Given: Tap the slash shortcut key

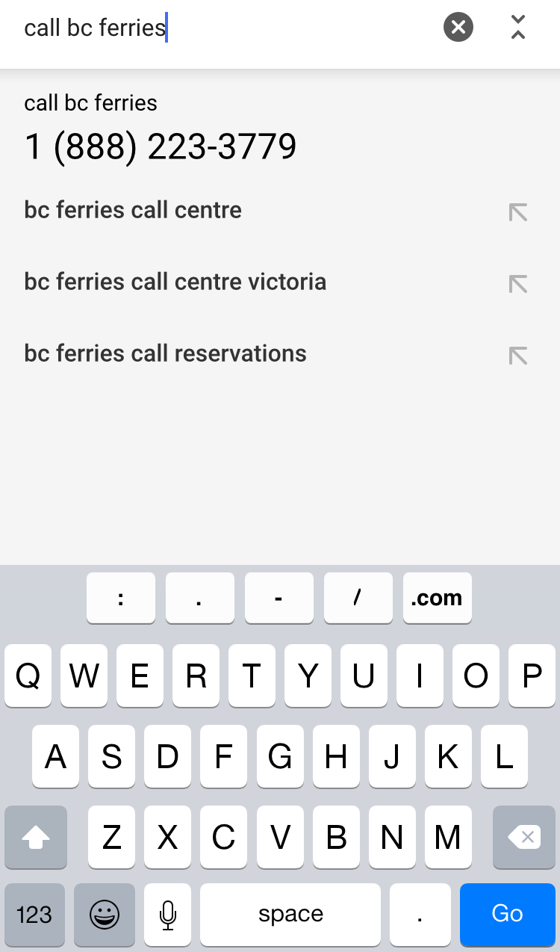Looking at the screenshot, I should coord(358,598).
